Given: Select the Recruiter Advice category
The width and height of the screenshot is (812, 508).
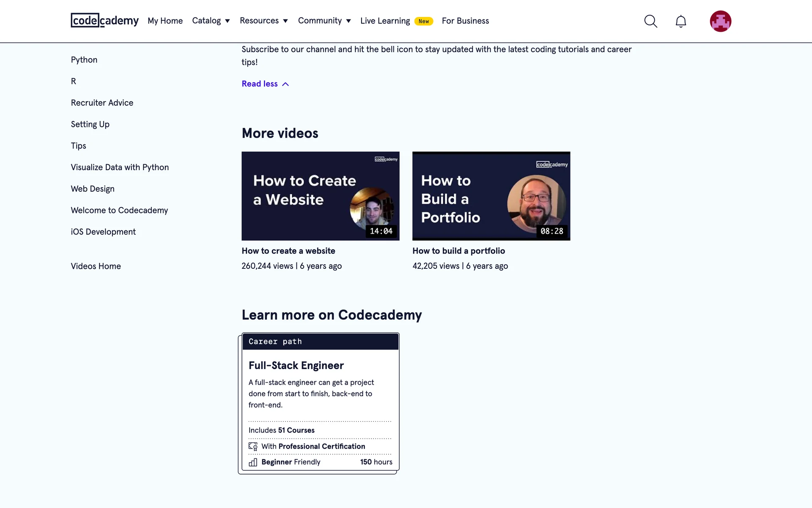Looking at the screenshot, I should point(102,103).
